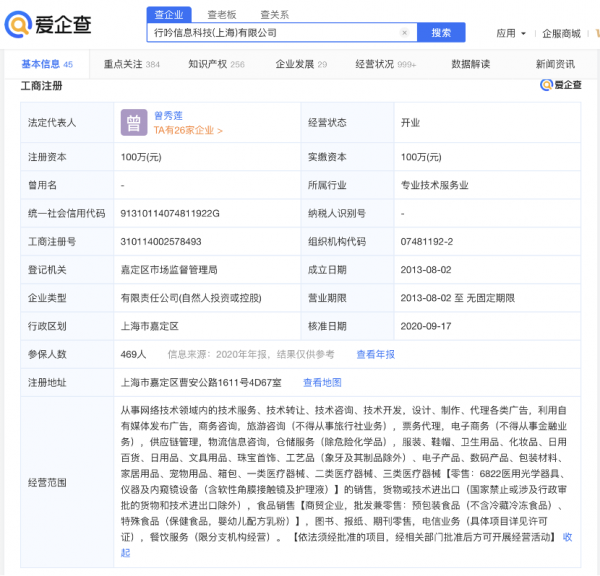
Task: Select the region value 上海市嘉定区
Action: (150, 326)
